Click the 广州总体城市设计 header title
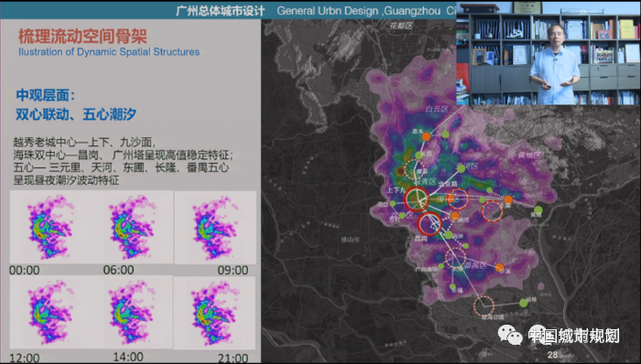Screen dimensions: 641x364 click(x=221, y=11)
